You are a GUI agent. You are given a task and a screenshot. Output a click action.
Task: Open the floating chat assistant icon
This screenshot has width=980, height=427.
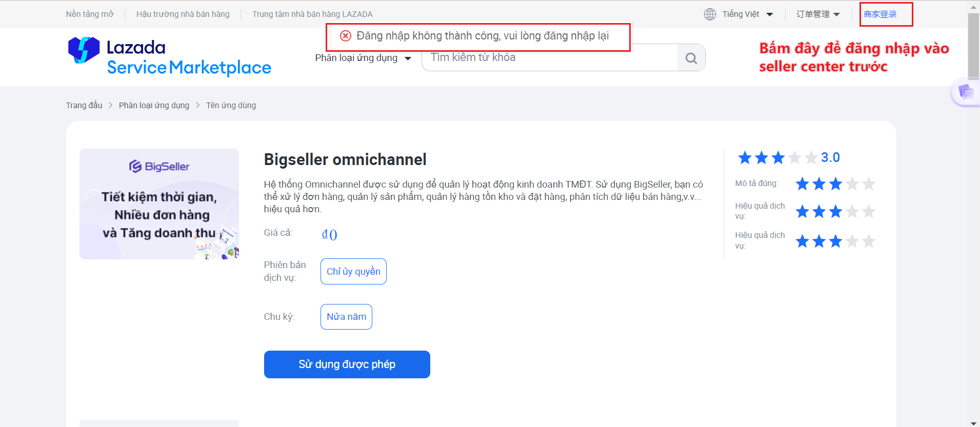[966, 92]
